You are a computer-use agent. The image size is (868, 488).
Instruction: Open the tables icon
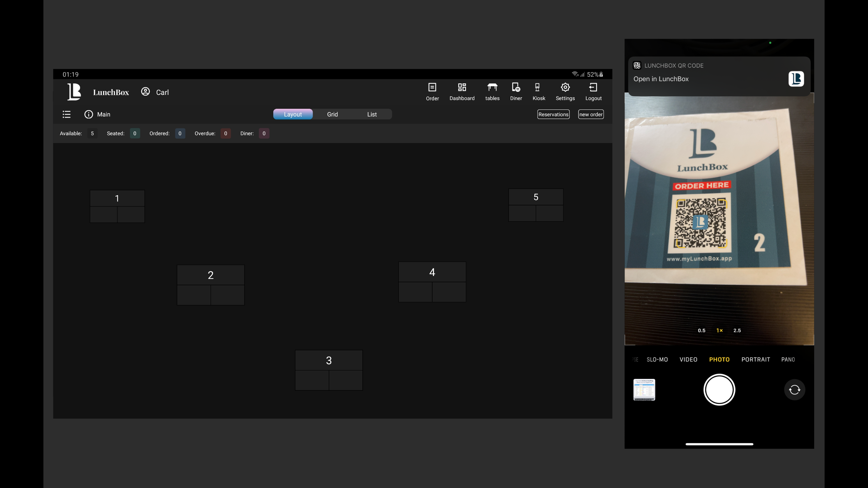[492, 87]
